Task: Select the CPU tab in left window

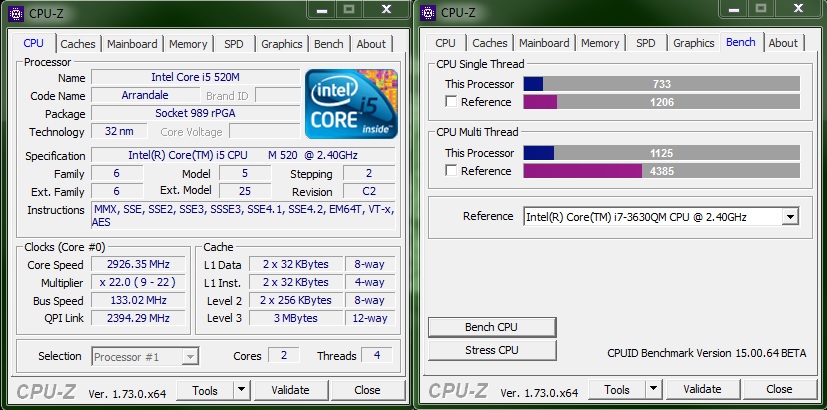Action: (34, 43)
